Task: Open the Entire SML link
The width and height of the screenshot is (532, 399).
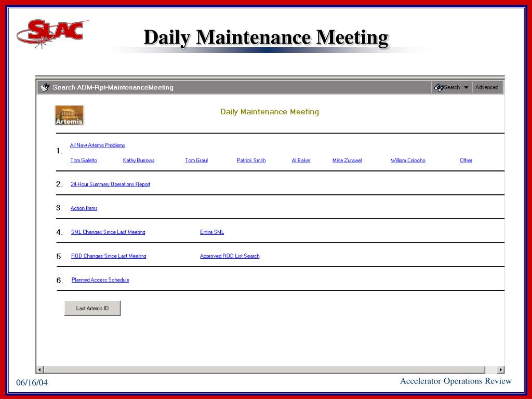Action: pyautogui.click(x=212, y=232)
